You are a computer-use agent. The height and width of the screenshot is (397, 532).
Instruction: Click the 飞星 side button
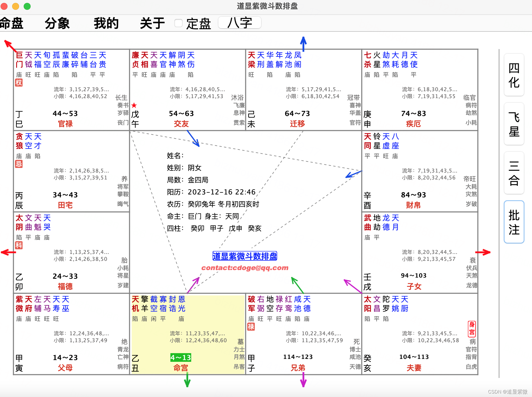514,124
